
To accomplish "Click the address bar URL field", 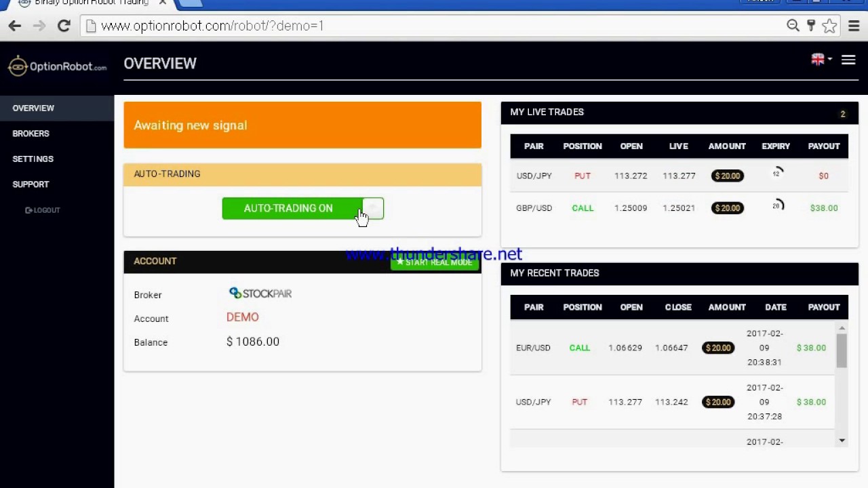I will pyautogui.click(x=434, y=26).
